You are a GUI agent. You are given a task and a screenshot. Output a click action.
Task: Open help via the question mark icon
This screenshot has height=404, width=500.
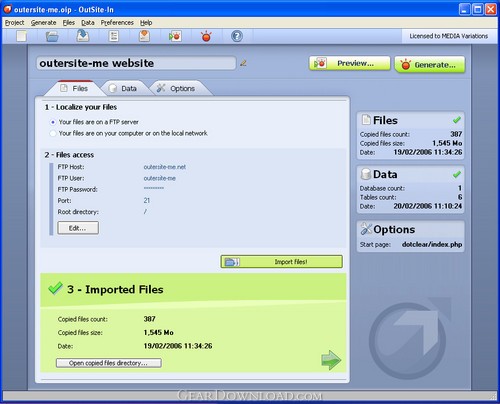[237, 36]
